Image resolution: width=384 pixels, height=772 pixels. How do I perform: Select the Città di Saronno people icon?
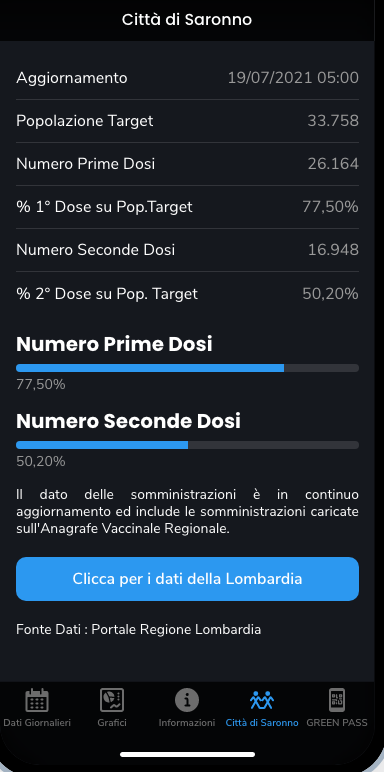tap(262, 700)
